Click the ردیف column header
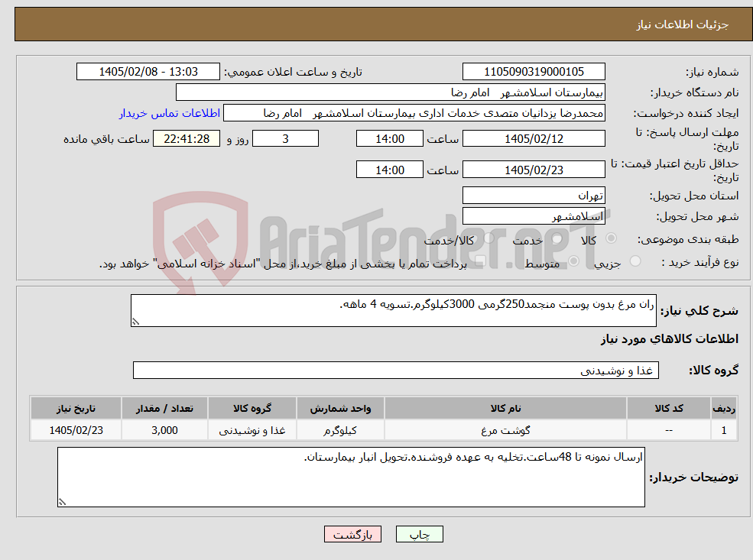 (x=724, y=409)
